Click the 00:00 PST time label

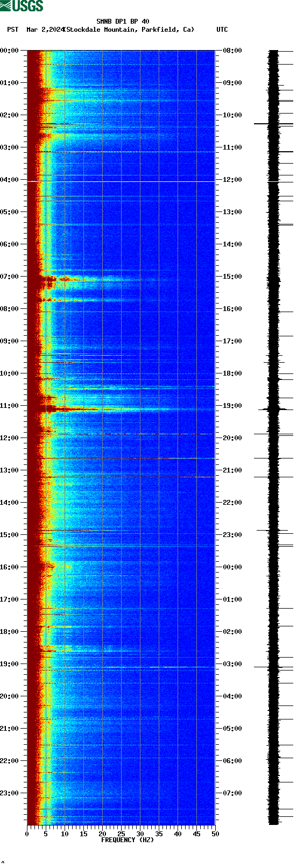point(9,51)
